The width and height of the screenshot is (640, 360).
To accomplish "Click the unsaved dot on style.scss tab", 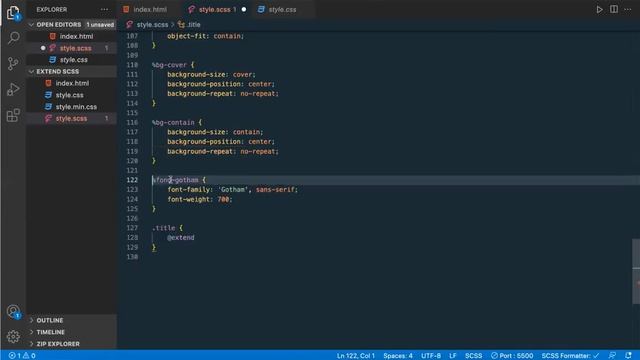I will tap(244, 9).
